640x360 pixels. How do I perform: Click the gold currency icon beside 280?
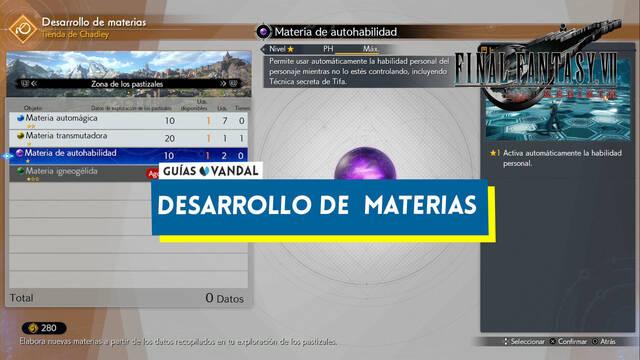tap(33, 328)
